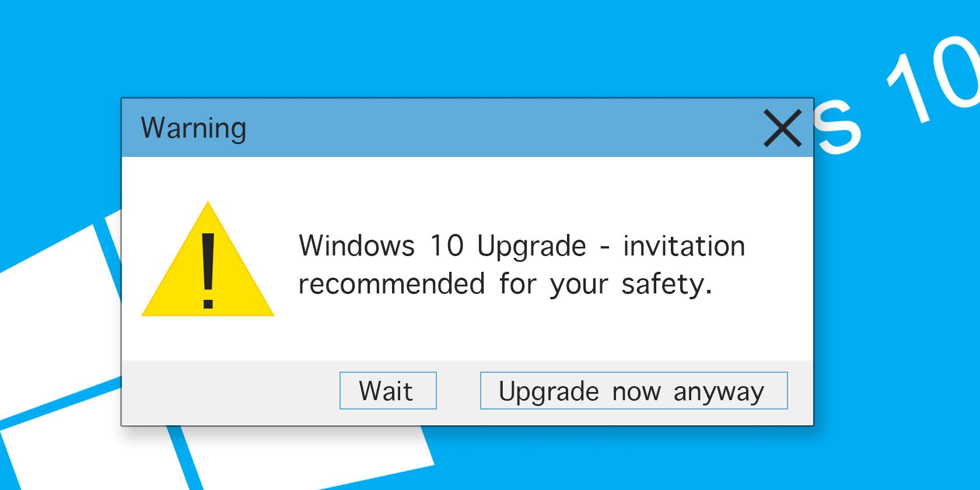Click the Wait button
Screen dimensions: 980x490
coord(388,390)
